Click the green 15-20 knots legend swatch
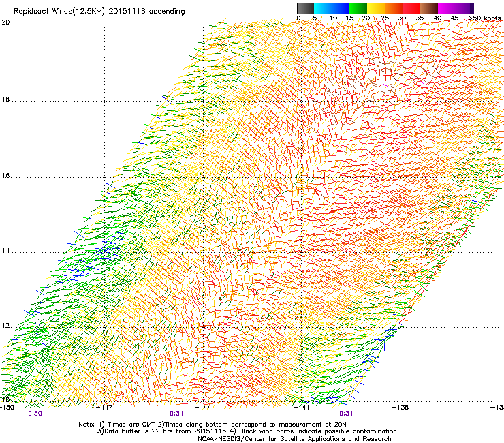This screenshot has width=504, height=443. (x=358, y=8)
